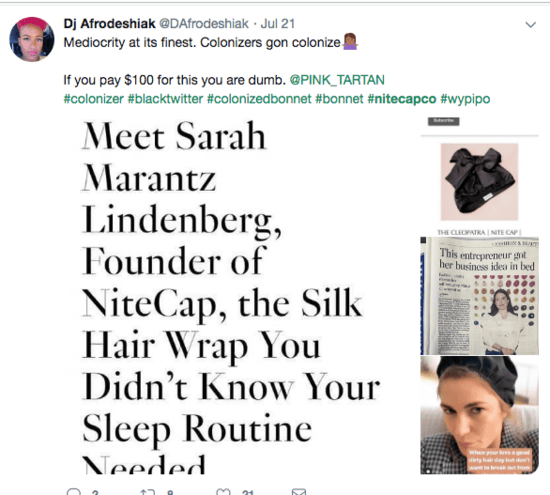Screen dimensions: 550x495
Task: Open the #colonizer hashtag
Action: (x=93, y=99)
